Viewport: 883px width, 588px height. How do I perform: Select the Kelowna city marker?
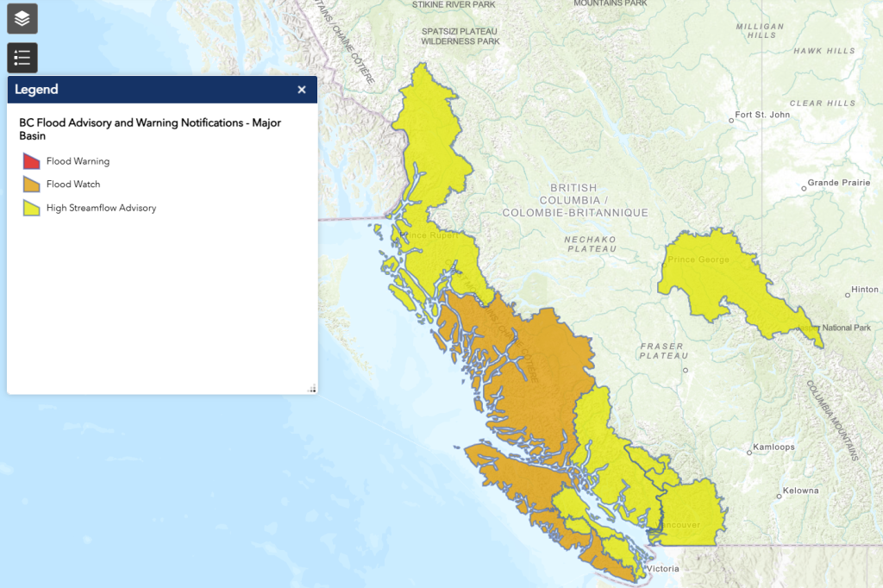[778, 494]
